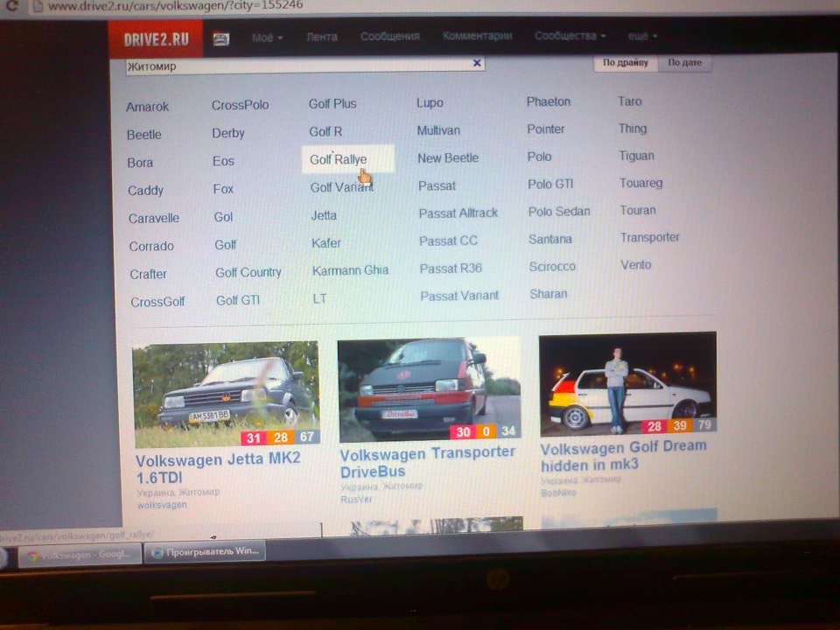Select the Golf GTI model link
Viewport: 840px width, 630px height.
click(x=238, y=300)
